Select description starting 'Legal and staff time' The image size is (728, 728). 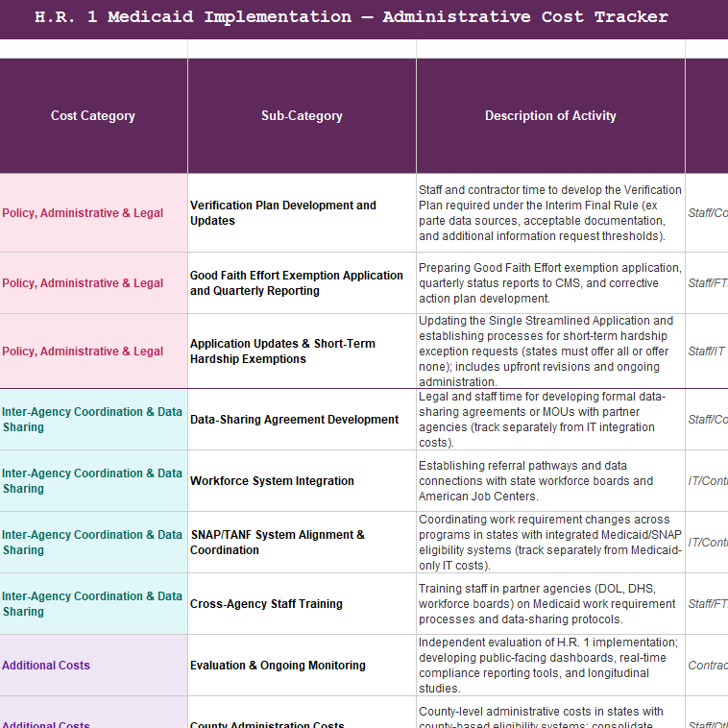tap(550, 420)
